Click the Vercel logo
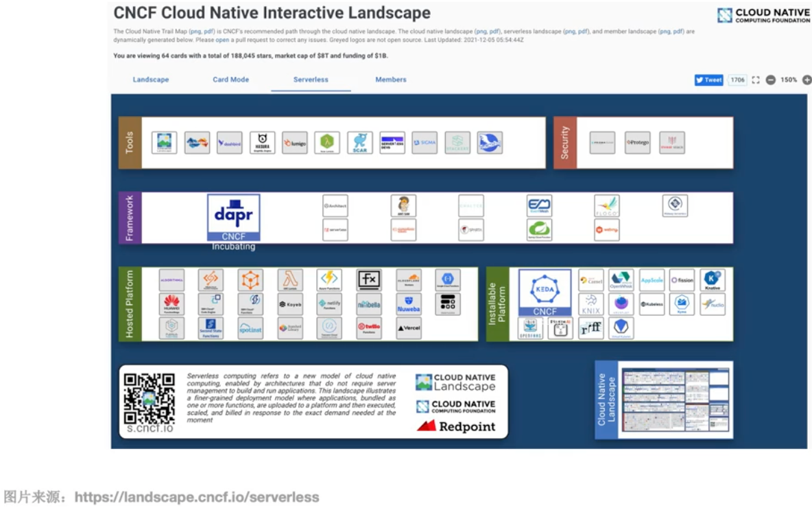Screen dimensions: 812x508 409,327
